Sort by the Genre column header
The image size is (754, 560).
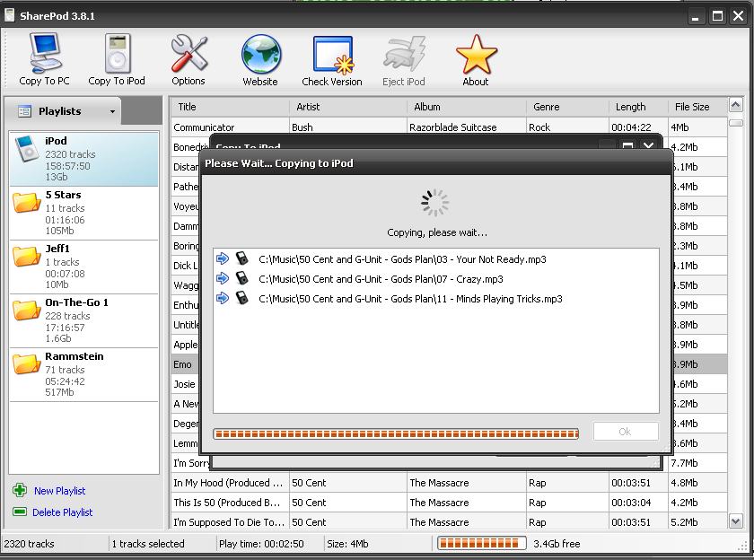[x=567, y=107]
